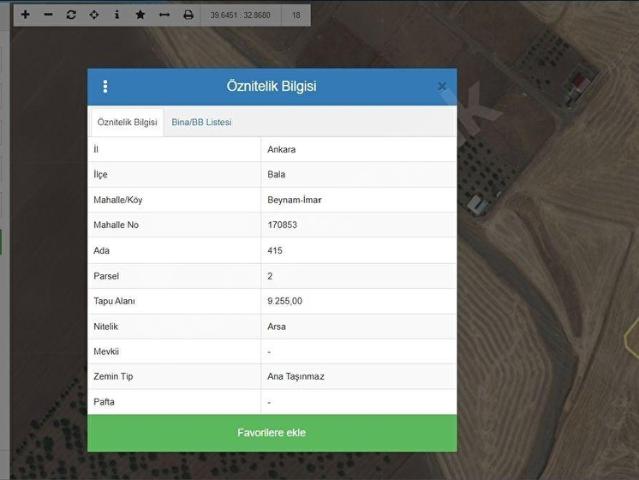Click the zoom level 18 indicator
This screenshot has height=480, width=639.
[296, 15]
